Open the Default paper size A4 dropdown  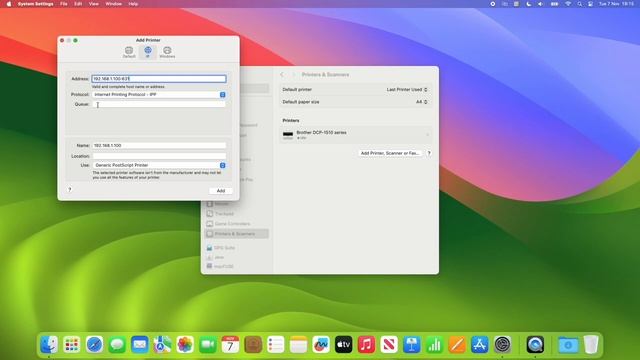point(422,102)
